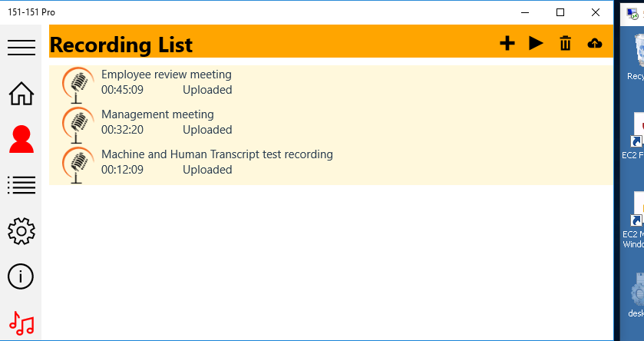The height and width of the screenshot is (341, 644).
Task: Open the info circle icon
Action: [x=21, y=276]
